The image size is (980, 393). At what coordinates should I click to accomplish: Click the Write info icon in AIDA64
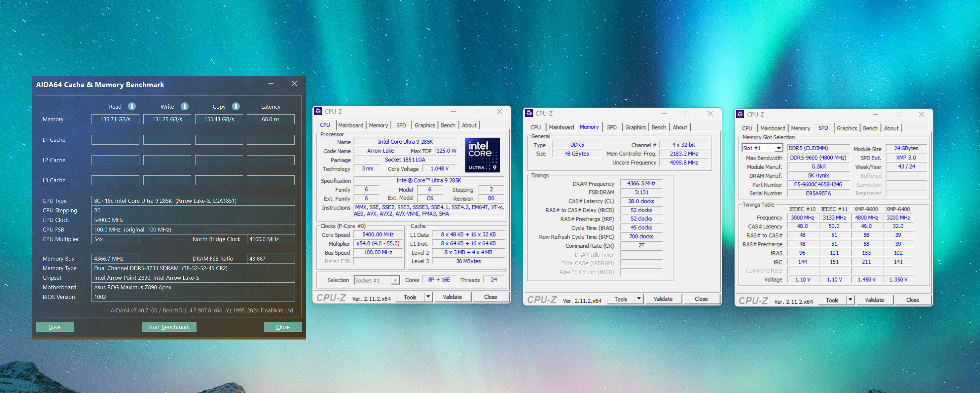click(x=185, y=107)
